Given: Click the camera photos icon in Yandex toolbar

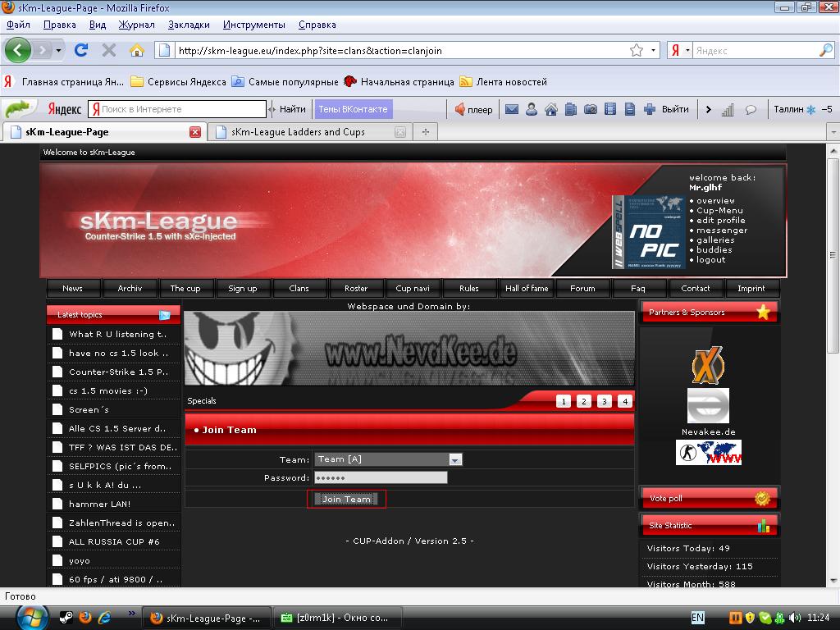Looking at the screenshot, I should pos(591,109).
